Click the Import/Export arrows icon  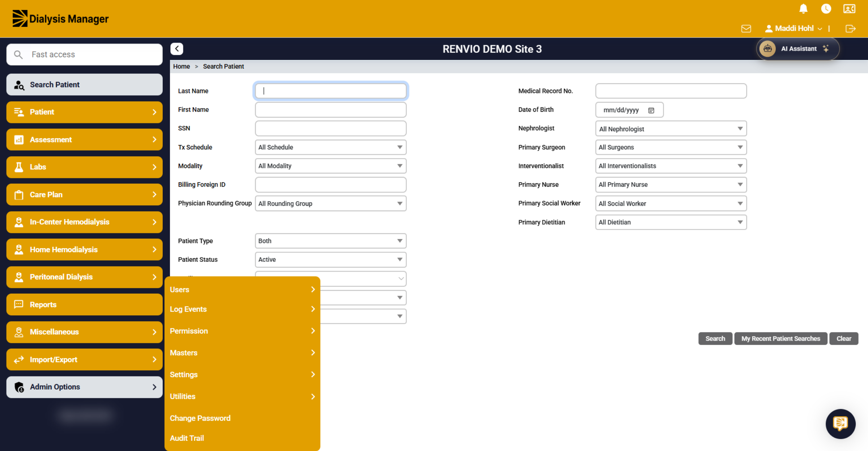(x=19, y=359)
